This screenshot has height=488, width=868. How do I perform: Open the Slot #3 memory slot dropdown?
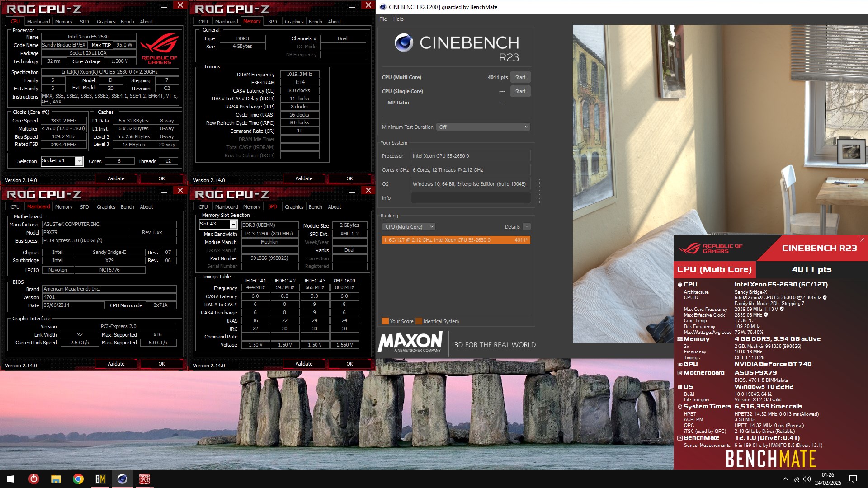click(x=233, y=224)
